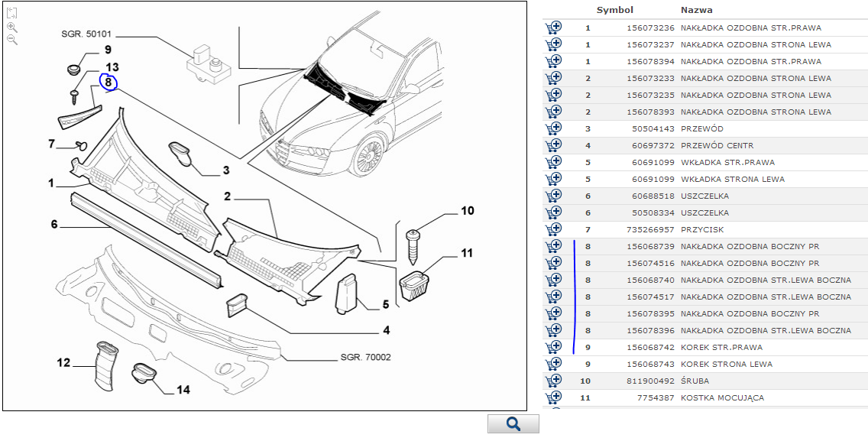Click the fit-to-frame diagram icon
This screenshot has width=868, height=441.
(11, 13)
